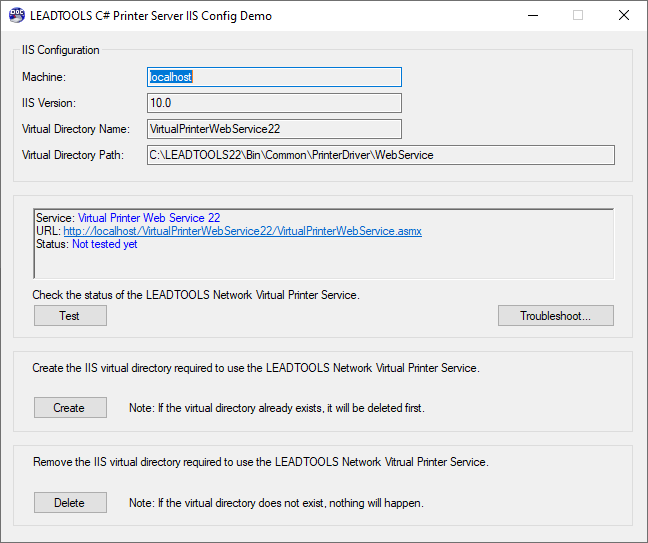Viewport: 648px width, 543px height.
Task: Click the Machine input field with localhost
Action: pos(274,77)
